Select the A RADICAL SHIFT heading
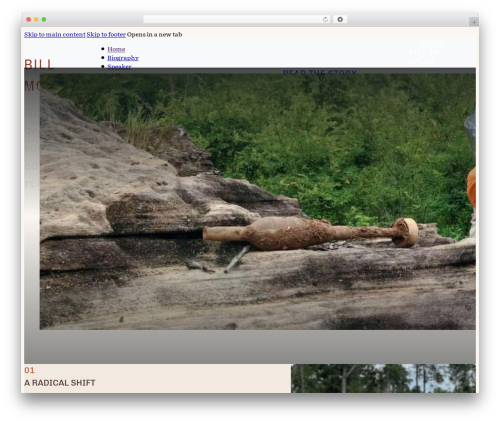 point(60,383)
